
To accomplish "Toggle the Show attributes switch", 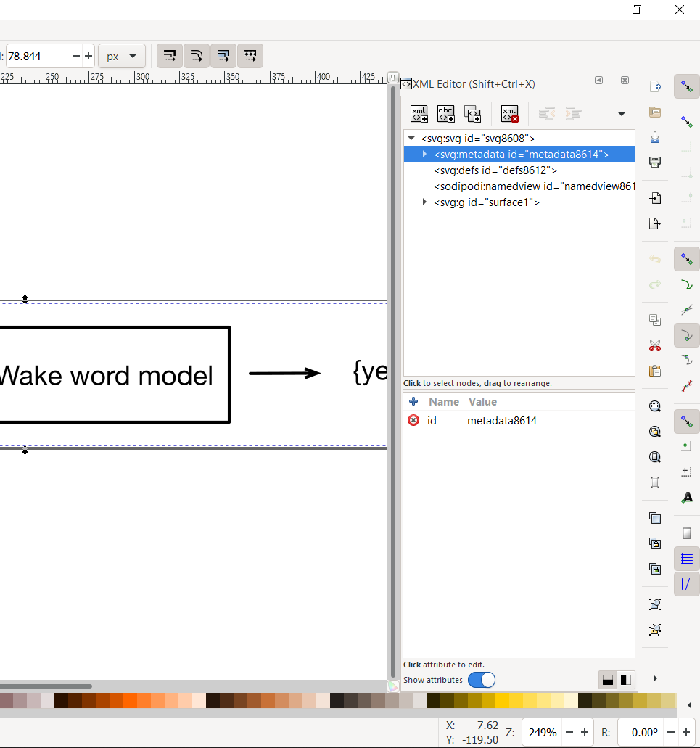I will [482, 680].
